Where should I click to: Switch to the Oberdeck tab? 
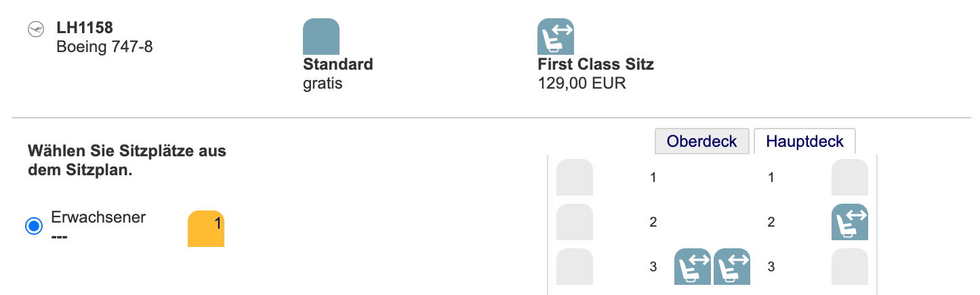702,141
